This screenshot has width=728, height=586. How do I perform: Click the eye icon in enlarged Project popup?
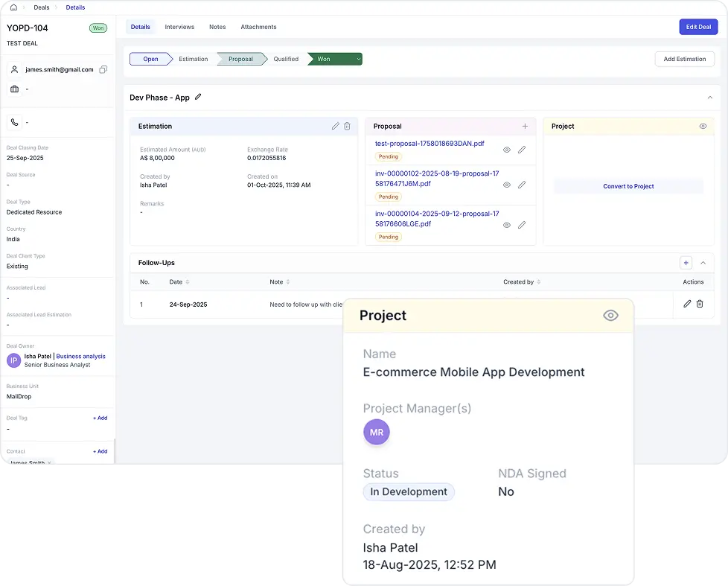610,316
